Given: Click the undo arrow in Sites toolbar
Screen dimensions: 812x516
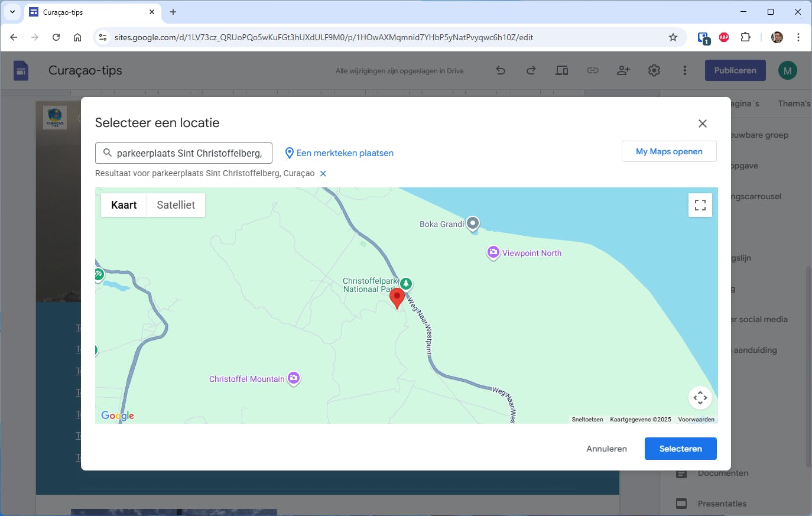Looking at the screenshot, I should pos(501,70).
